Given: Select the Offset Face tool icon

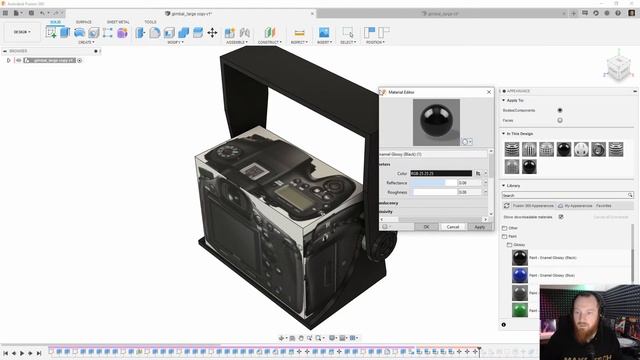Looking at the screenshot, I should tap(198, 32).
